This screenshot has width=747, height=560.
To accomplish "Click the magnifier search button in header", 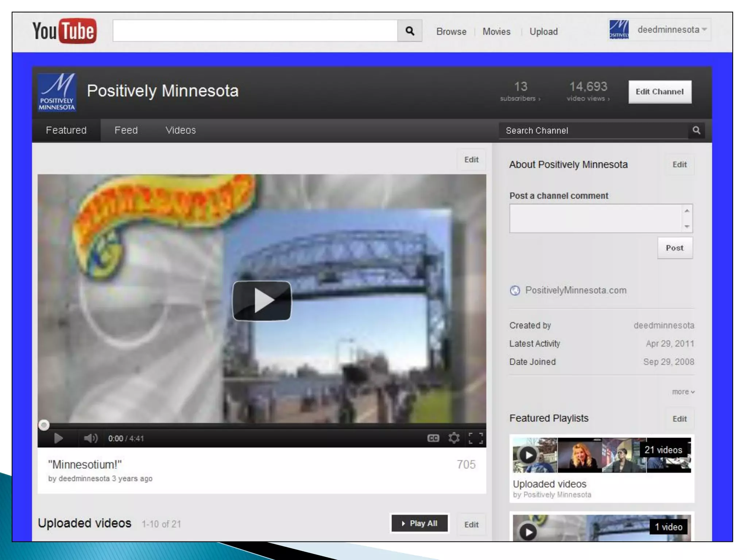I will [x=410, y=31].
